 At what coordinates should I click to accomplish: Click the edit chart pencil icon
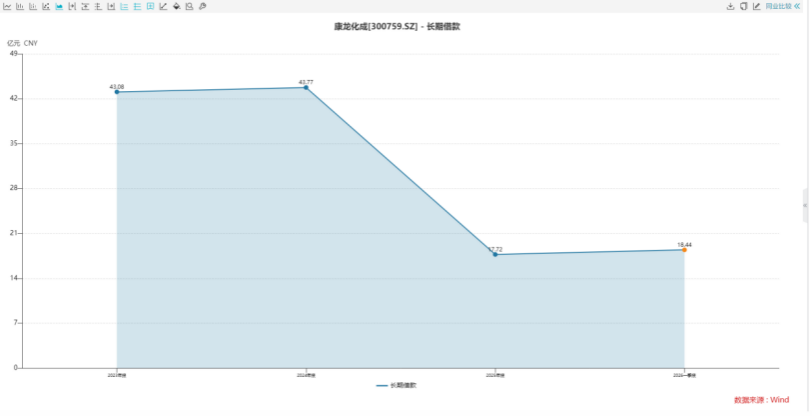point(757,6)
